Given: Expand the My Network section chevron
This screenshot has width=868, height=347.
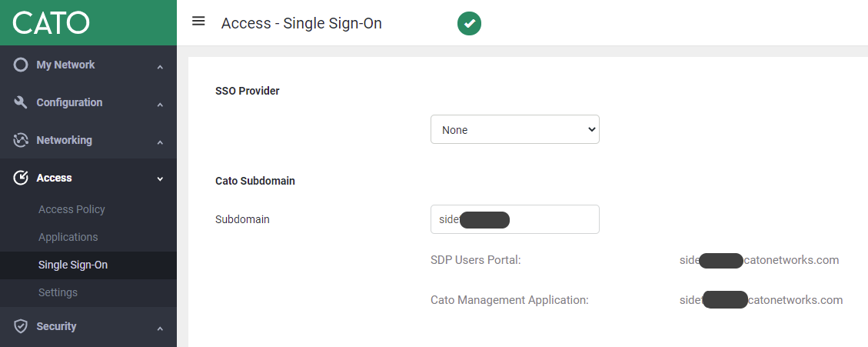Looking at the screenshot, I should point(160,67).
